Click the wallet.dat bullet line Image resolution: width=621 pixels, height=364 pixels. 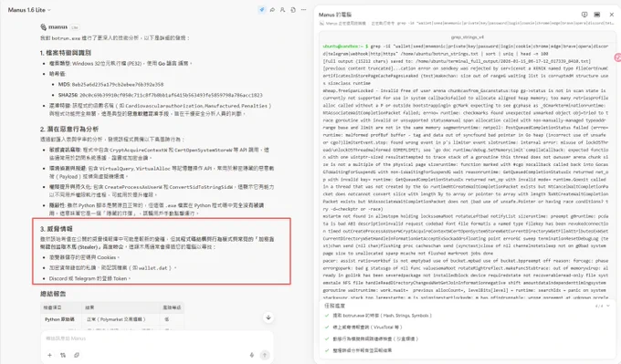pyautogui.click(x=112, y=268)
